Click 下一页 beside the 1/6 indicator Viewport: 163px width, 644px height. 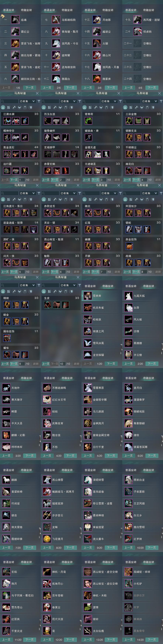point(30,88)
